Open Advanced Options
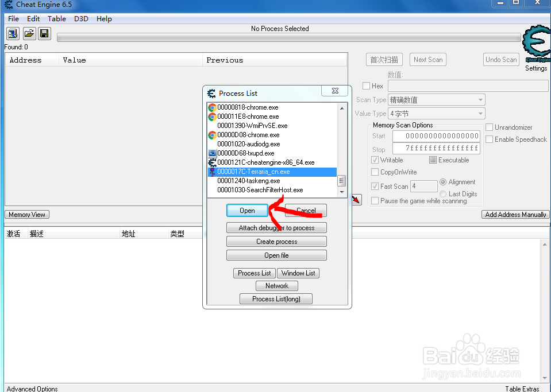Screen dimensions: 551x392 coord(32,389)
